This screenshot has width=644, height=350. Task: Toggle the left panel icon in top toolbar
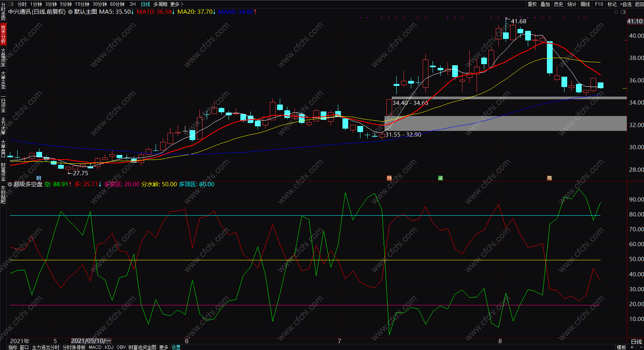(x=11, y=4)
